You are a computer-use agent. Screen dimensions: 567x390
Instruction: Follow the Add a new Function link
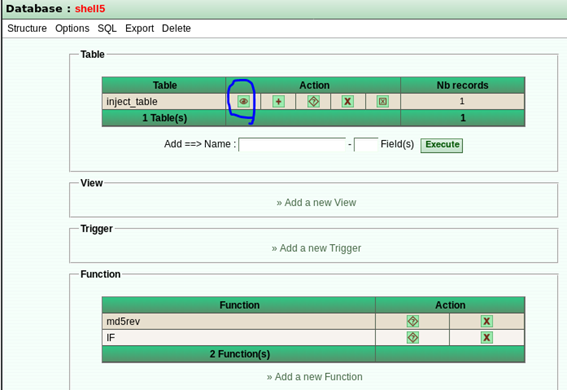click(x=315, y=377)
